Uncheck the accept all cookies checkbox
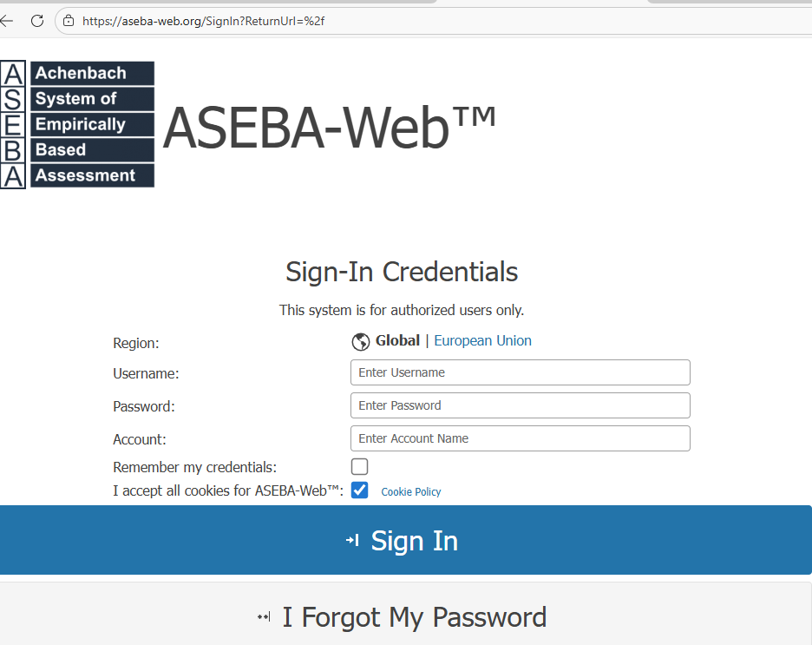Screen dimensions: 812x645 pos(359,490)
